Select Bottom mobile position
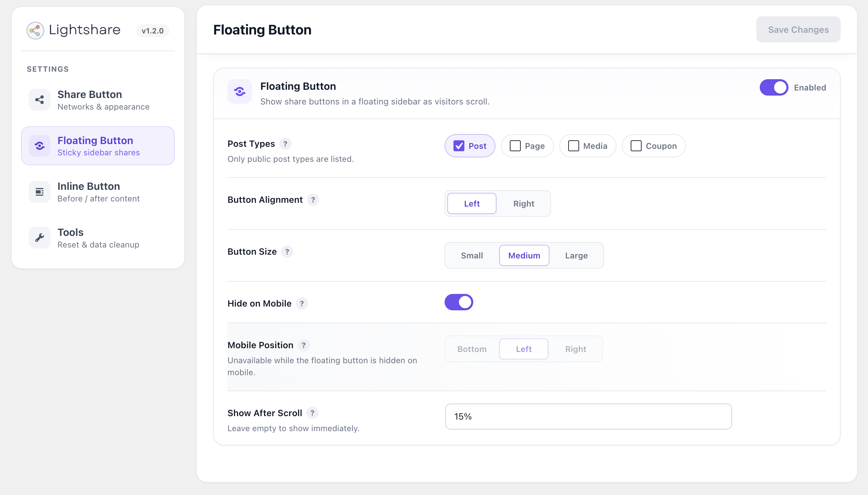The height and width of the screenshot is (495, 868). 472,349
